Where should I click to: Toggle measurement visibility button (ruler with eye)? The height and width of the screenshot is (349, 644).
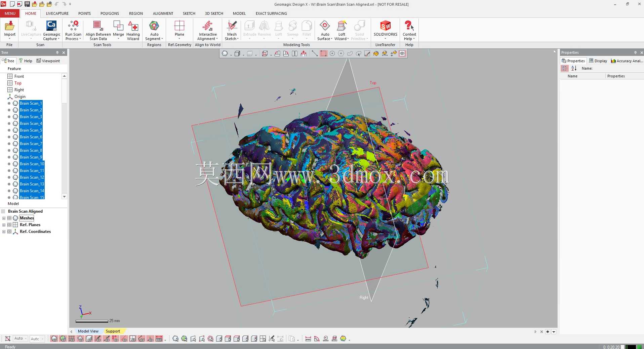159,339
